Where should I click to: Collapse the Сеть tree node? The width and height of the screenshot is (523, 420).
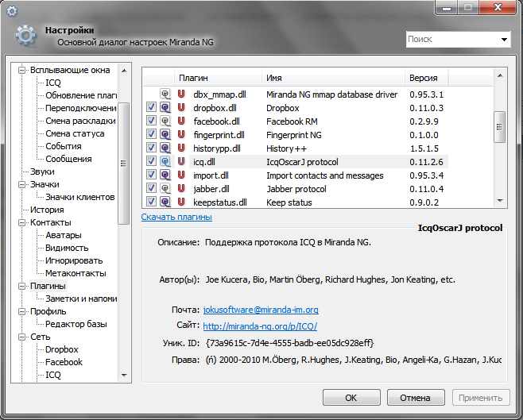coord(21,337)
